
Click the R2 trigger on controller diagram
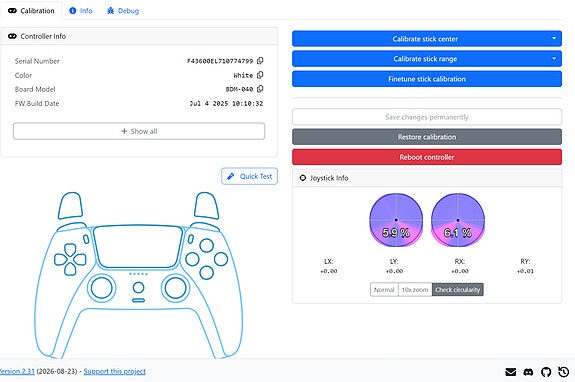pos(206,206)
